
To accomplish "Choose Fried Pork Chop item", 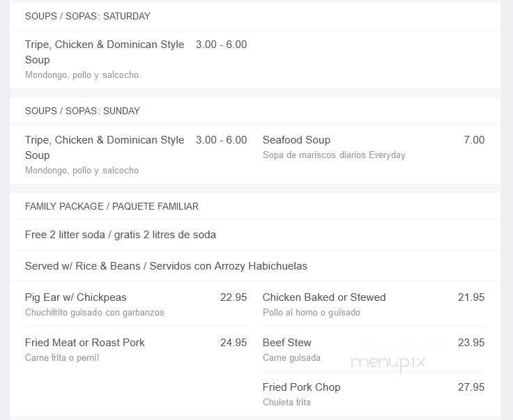I will [302, 387].
